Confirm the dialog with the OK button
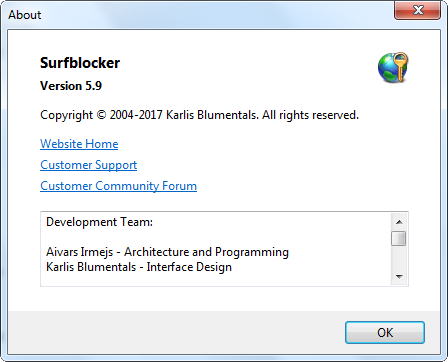448x362 pixels. [x=385, y=332]
